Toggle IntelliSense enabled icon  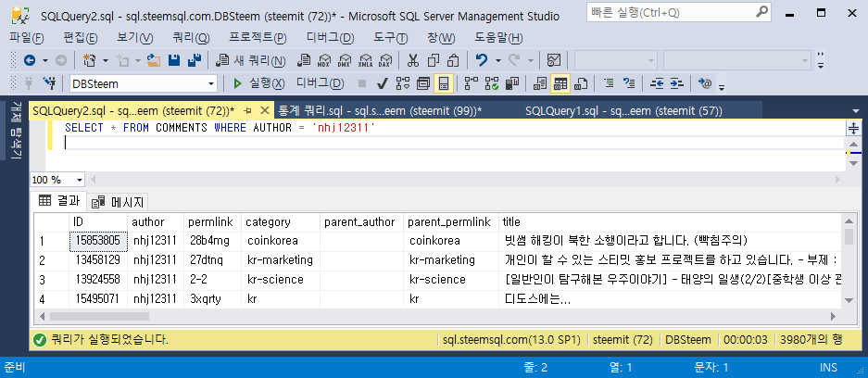444,83
